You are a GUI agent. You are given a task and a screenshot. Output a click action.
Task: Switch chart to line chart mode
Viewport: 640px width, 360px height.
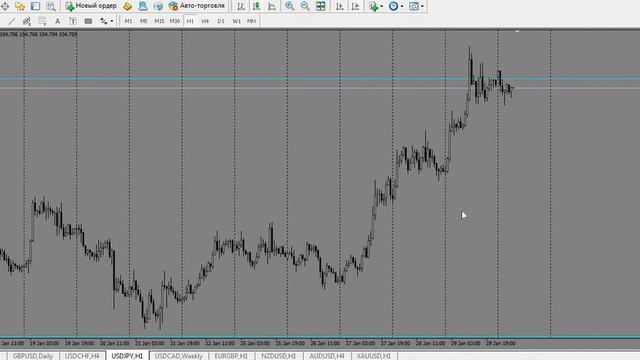(272, 6)
